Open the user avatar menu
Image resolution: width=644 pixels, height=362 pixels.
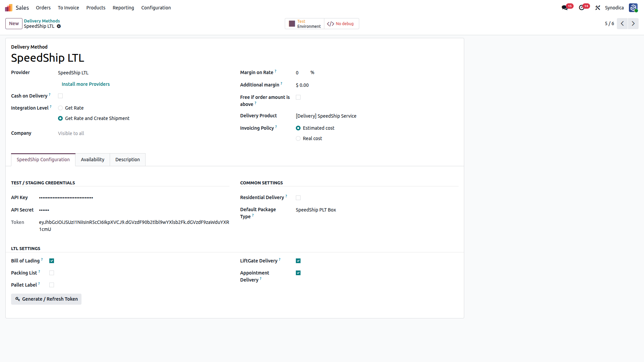coord(633,8)
